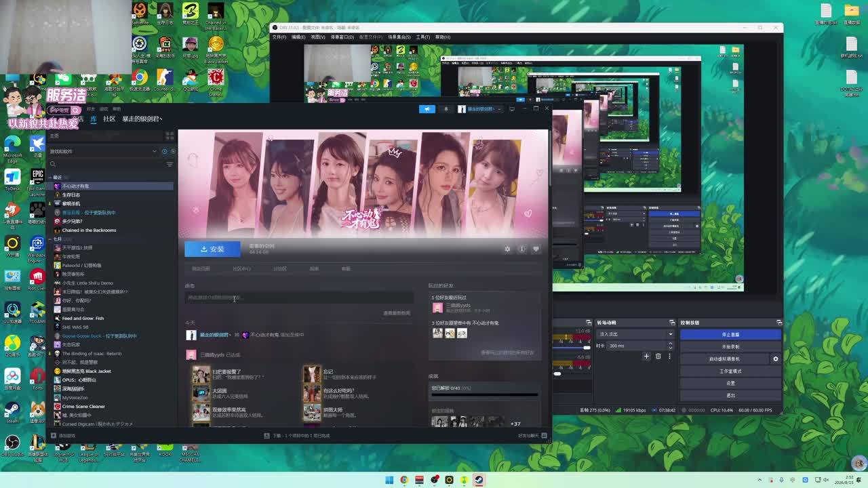The height and width of the screenshot is (488, 868).
Task: Open 设置 settings button in OBS controls
Action: click(731, 384)
